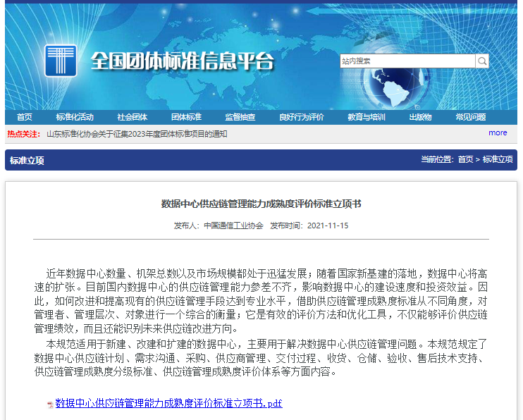Click the 标准立项 section heading
The height and width of the screenshot is (420, 523).
(27, 161)
